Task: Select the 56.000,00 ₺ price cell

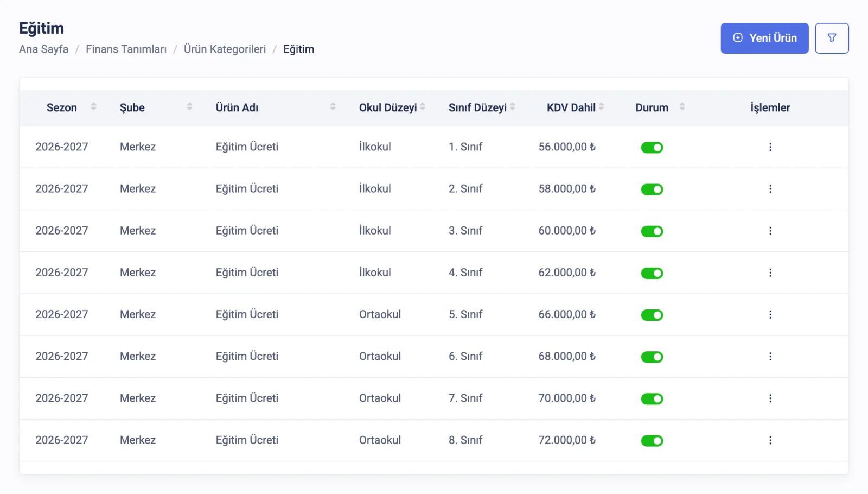Action: coord(567,147)
